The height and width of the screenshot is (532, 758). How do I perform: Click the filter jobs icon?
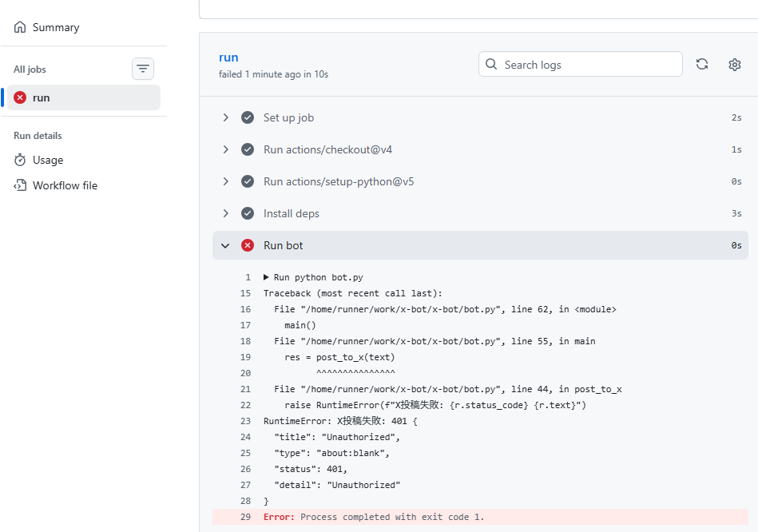tap(143, 69)
